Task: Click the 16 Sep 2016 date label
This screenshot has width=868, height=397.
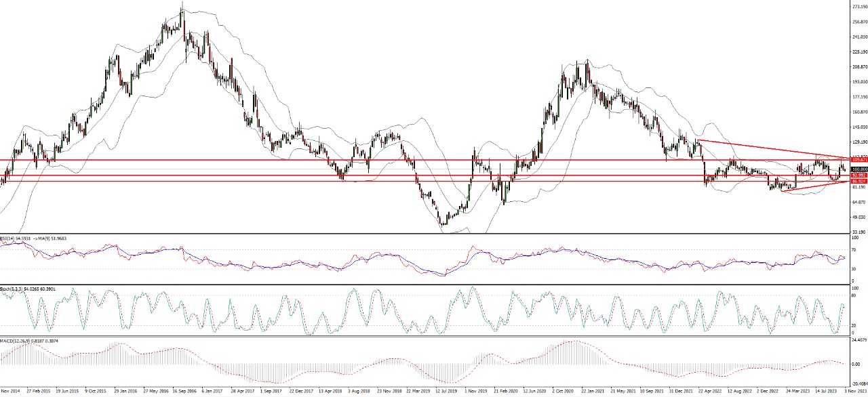Action: point(183,391)
